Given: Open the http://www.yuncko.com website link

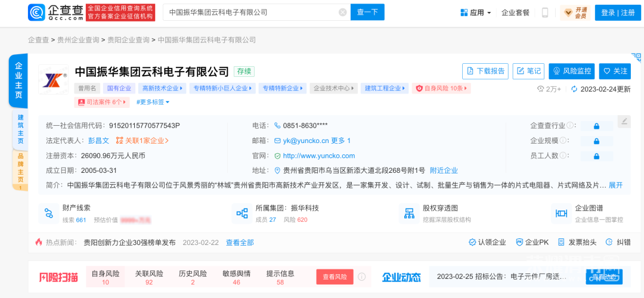Looking at the screenshot, I should click(x=318, y=156).
